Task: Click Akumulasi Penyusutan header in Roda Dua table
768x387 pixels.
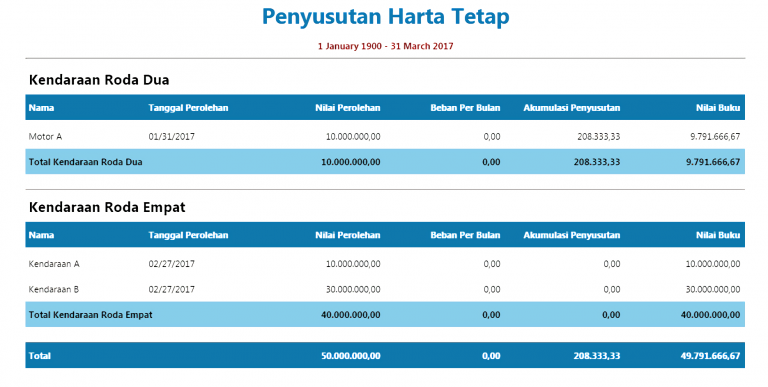Action: pos(572,108)
